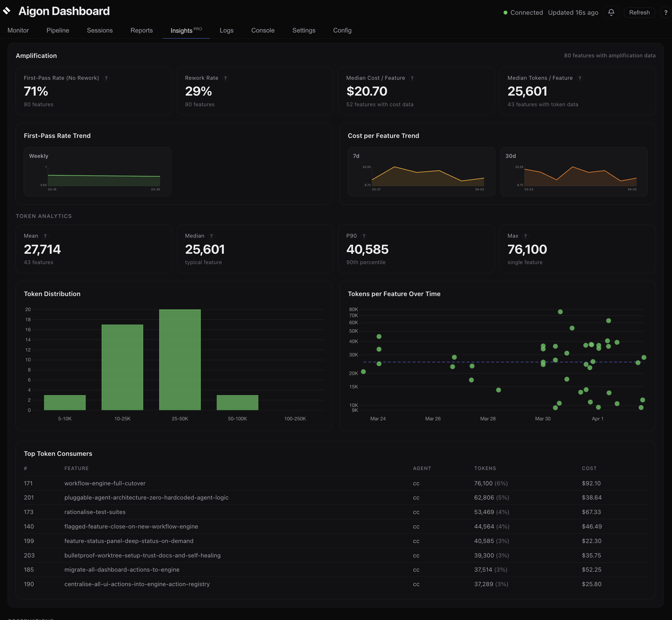The width and height of the screenshot is (672, 620).
Task: Open the Median Cost / Feature tooltip icon
Action: point(412,78)
